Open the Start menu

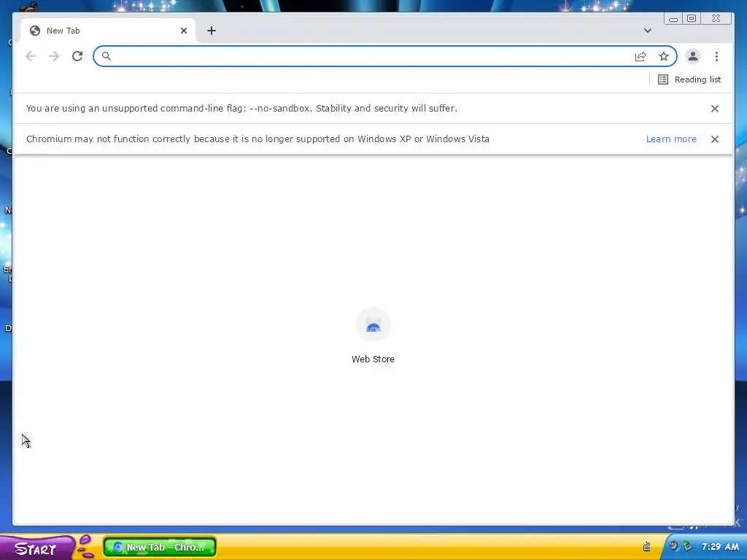[x=37, y=548]
